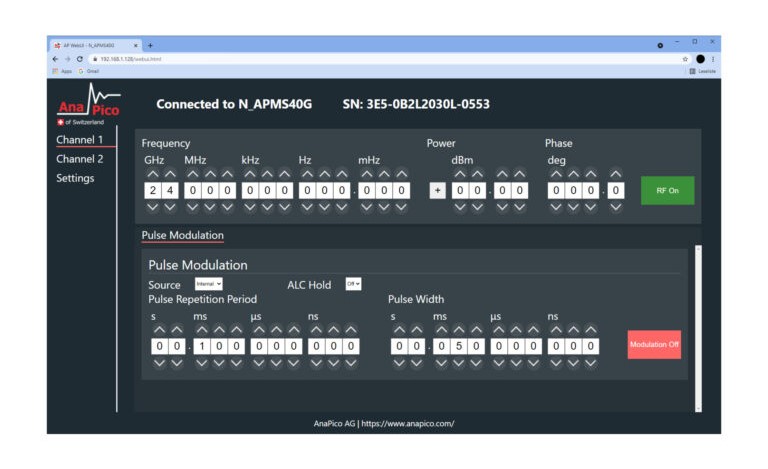768x469 pixels.
Task: Click Pulse Repetition Period ms field showing 1
Action: [202, 346]
